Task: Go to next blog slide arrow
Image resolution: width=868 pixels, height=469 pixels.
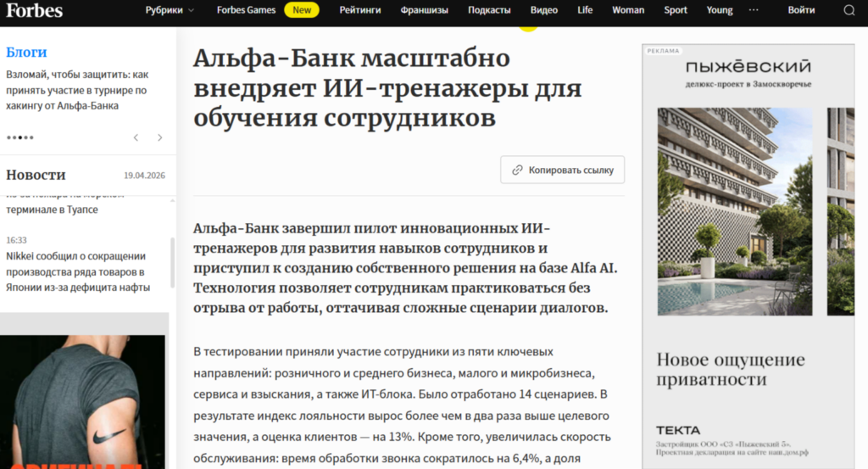Action: tap(160, 137)
